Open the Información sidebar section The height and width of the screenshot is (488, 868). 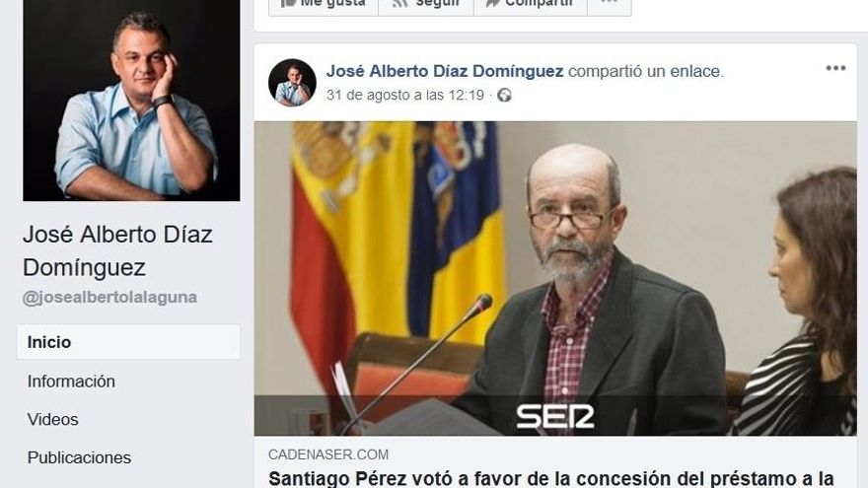[71, 382]
